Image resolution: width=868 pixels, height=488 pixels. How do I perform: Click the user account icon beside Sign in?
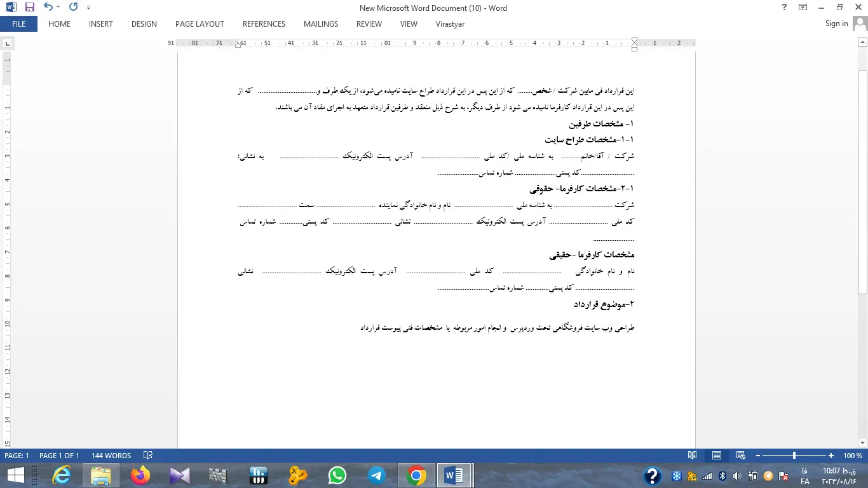[860, 24]
